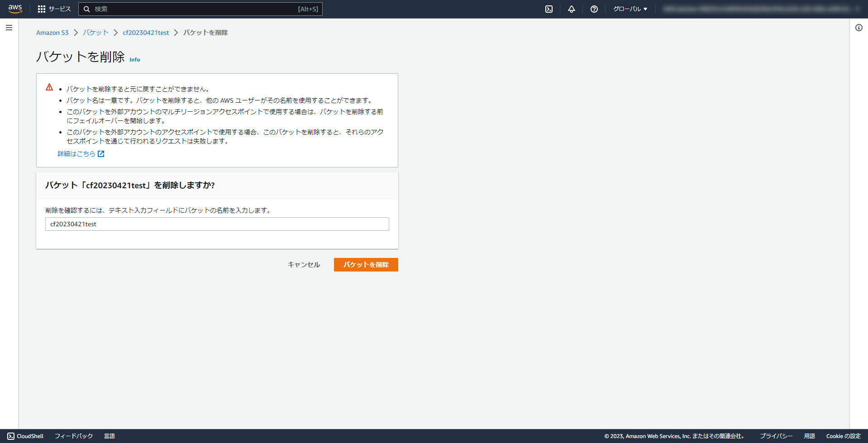Open the 詳細はこちら external link
The image size is (868, 443).
[x=77, y=153]
